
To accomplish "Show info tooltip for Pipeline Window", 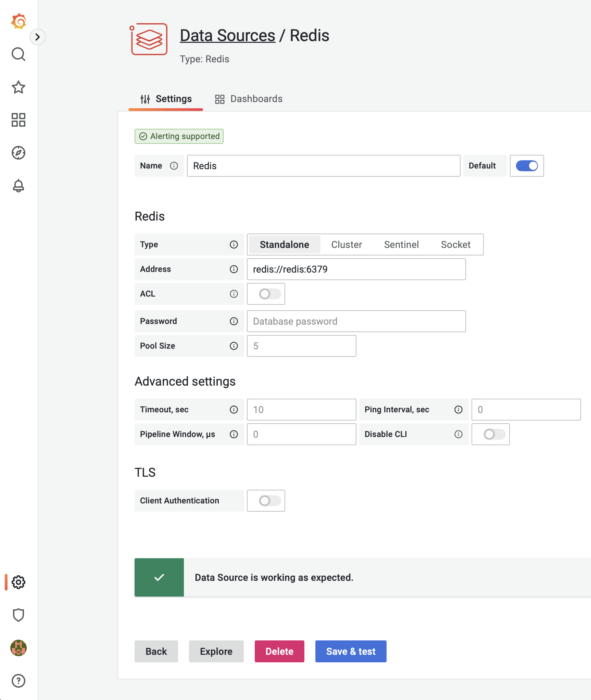I will pos(234,434).
